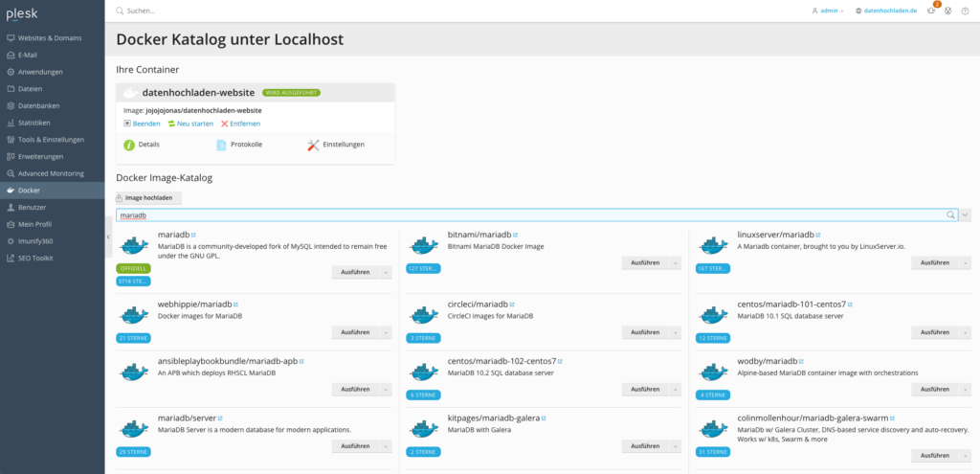Open version dropdown for bitnami/mariadb
This screenshot has height=474, width=980.
676,263
